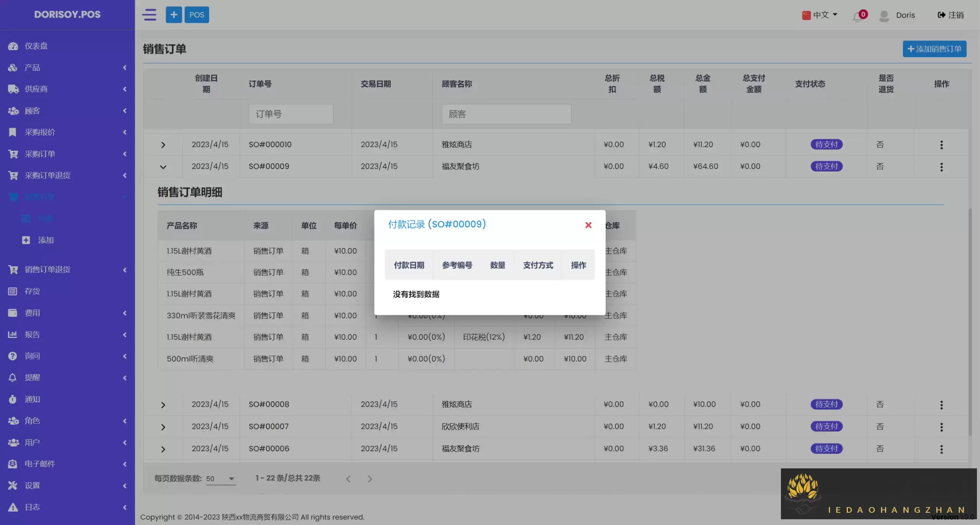Image resolution: width=980 pixels, height=525 pixels.
Task: Click 纯生500瓶 product row
Action: click(397, 272)
